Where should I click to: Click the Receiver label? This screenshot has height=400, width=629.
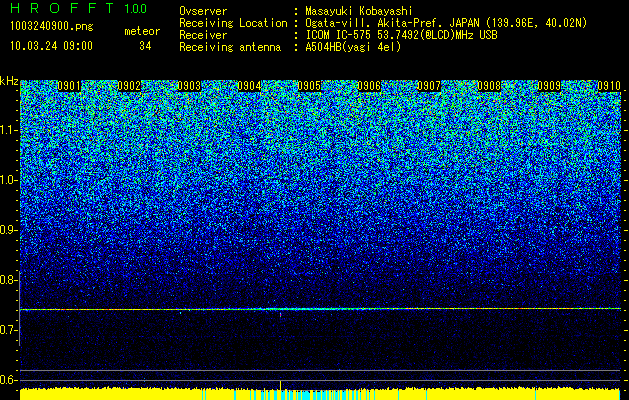coord(203,35)
